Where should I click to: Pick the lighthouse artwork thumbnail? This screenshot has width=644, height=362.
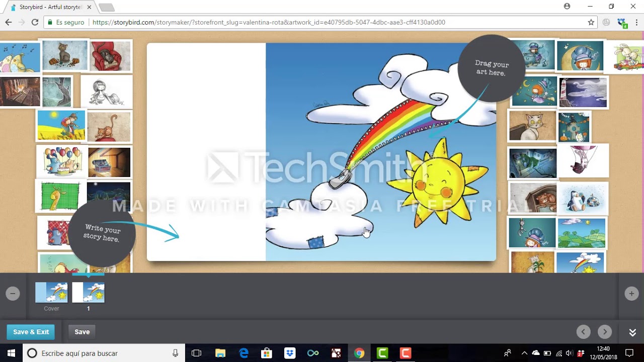(583, 93)
